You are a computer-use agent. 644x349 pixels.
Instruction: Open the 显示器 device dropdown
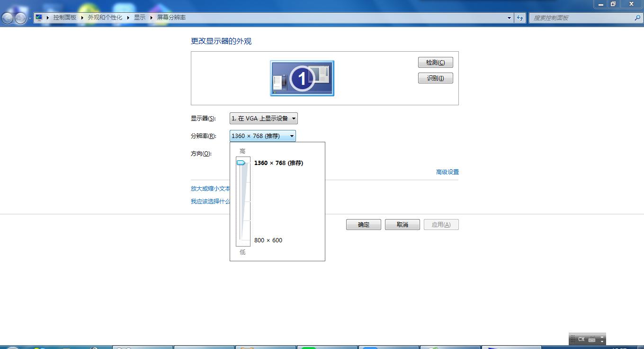point(264,119)
